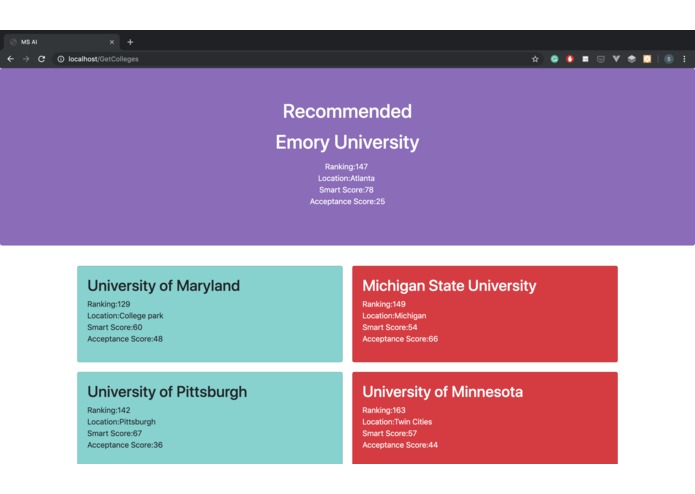The image size is (695, 494).
Task: Select Emory's Smart Score:78 text
Action: click(346, 190)
